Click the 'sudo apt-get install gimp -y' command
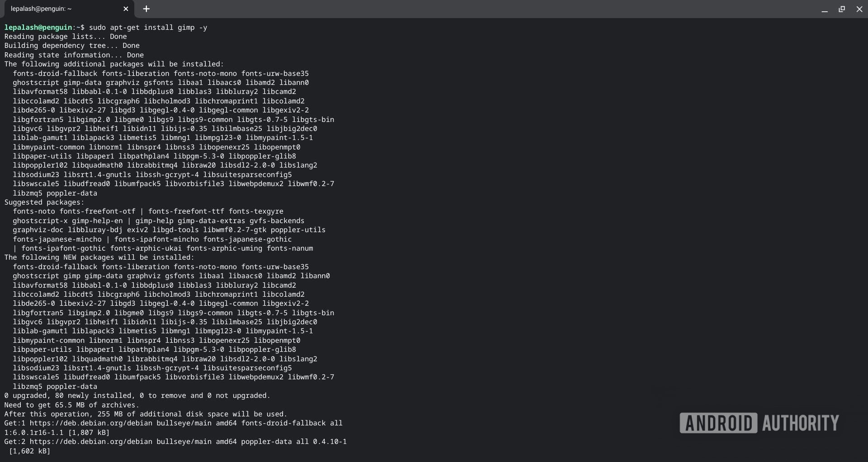The width and height of the screenshot is (868, 462). [x=148, y=28]
